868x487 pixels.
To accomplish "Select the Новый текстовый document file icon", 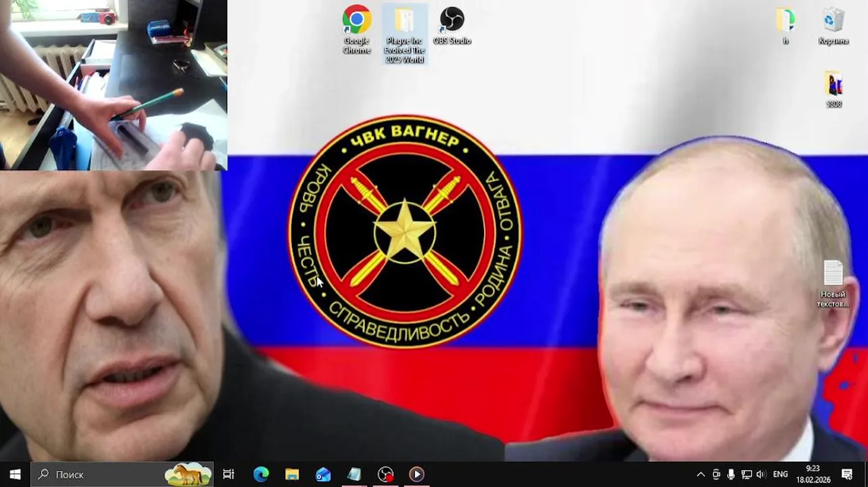I will (833, 284).
